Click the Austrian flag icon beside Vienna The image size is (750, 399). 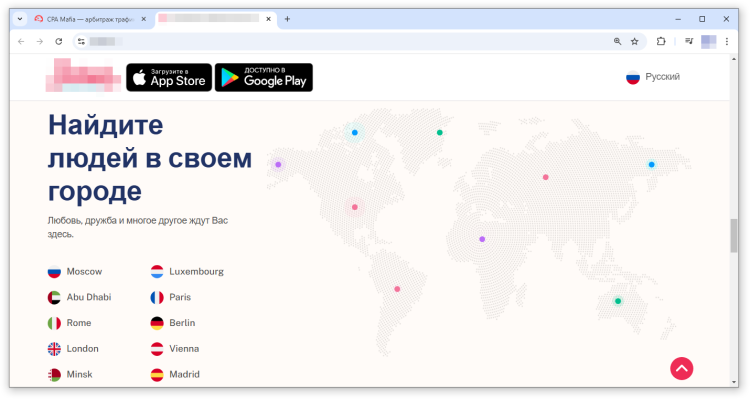pos(157,349)
